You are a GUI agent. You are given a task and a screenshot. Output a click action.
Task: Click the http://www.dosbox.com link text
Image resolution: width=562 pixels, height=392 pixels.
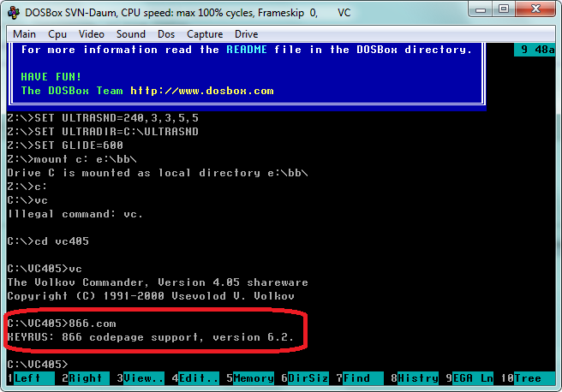coord(202,91)
